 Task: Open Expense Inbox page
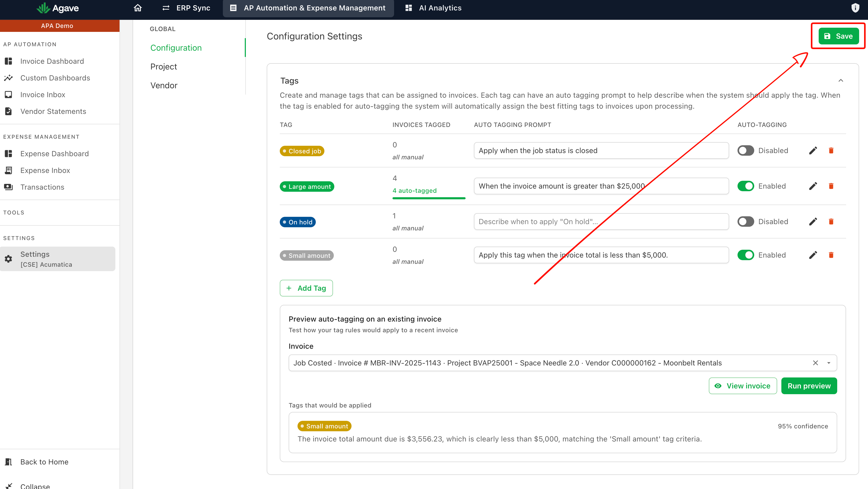[x=45, y=170]
